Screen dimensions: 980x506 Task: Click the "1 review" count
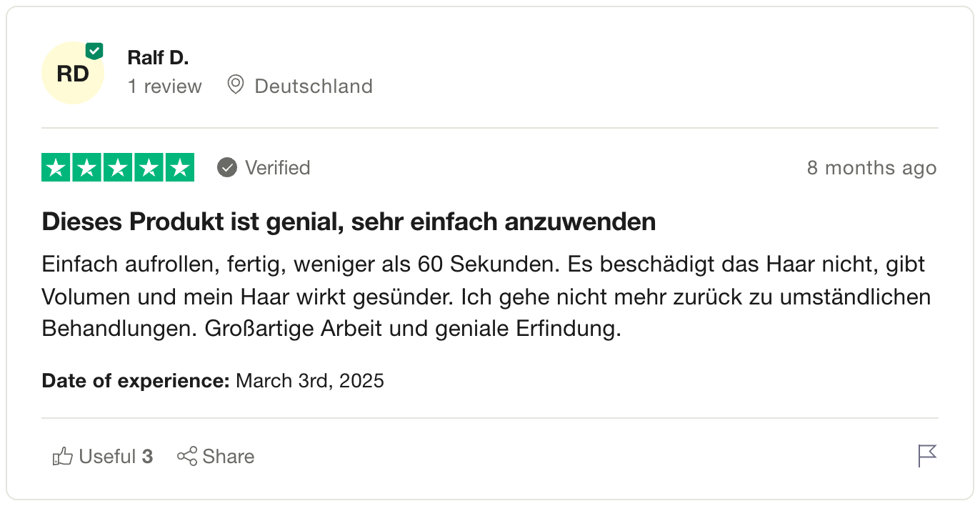(x=165, y=86)
